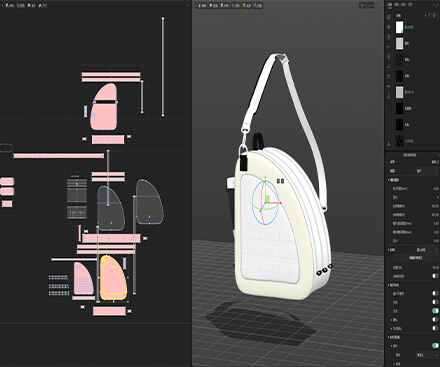Image resolution: width=440 pixels, height=367 pixels.
Task: Open the dropdown beside the wide button's section header
Action: (427, 250)
